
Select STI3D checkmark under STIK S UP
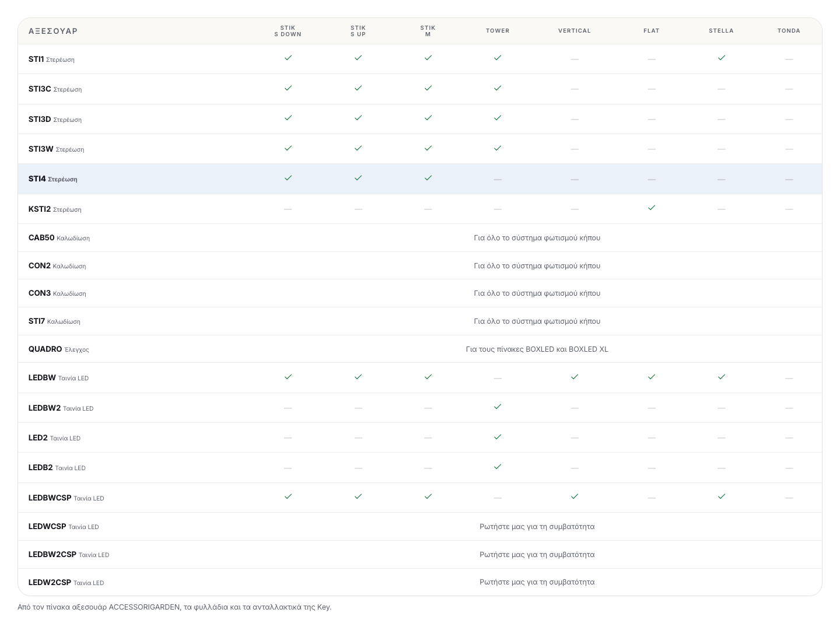pyautogui.click(x=358, y=118)
